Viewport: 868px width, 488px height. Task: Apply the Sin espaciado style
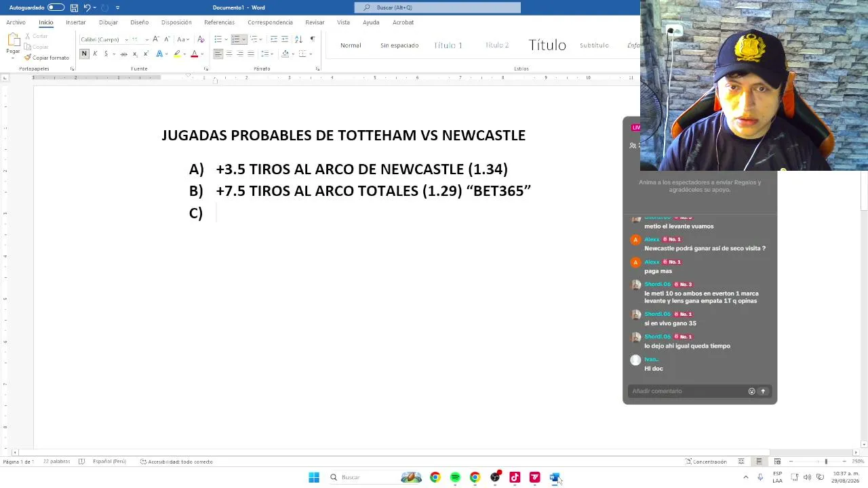tap(399, 45)
